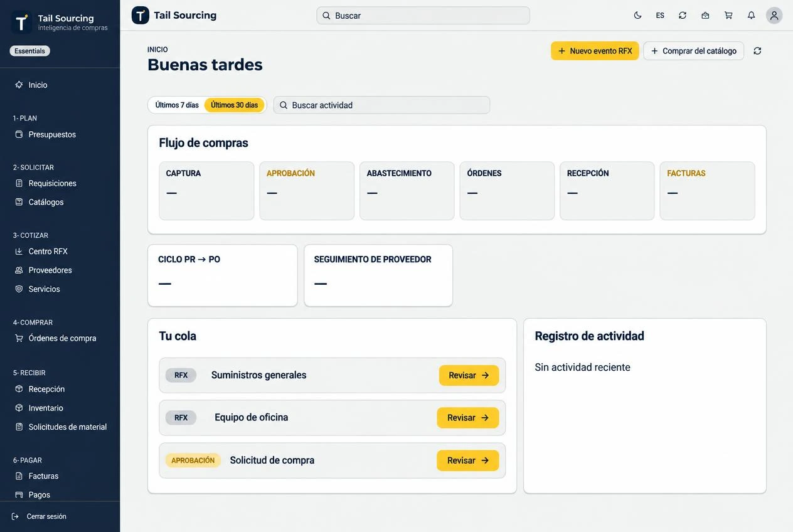
Task: Click the Sin actividad reciente text
Action: tap(582, 368)
